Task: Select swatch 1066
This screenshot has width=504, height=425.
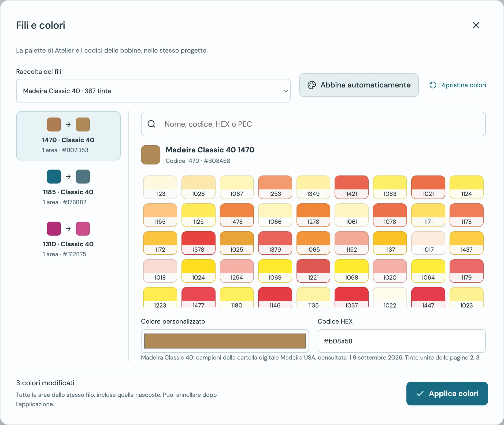Action: click(x=275, y=215)
